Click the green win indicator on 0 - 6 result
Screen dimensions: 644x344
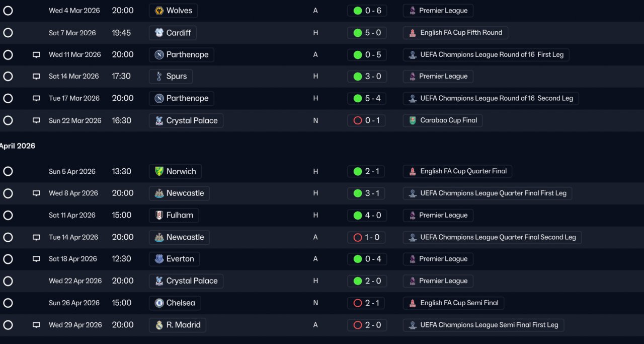click(358, 11)
